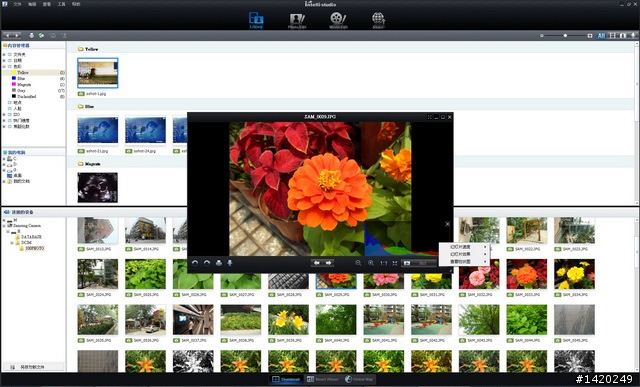Show next photo in viewer
Image resolution: width=640 pixels, height=387 pixels.
tap(329, 263)
